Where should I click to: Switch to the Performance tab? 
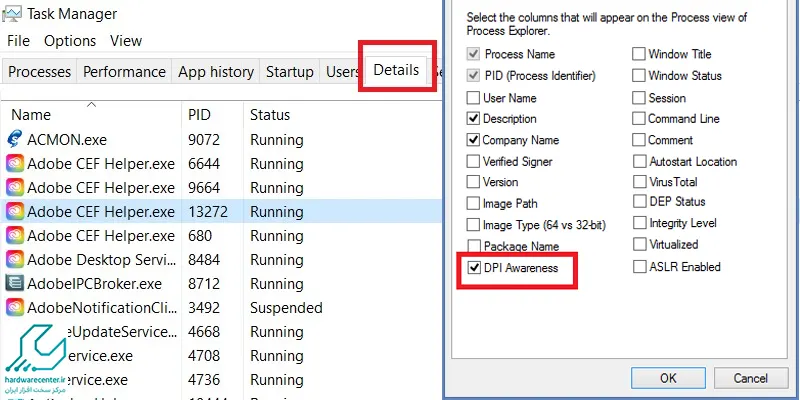(124, 72)
